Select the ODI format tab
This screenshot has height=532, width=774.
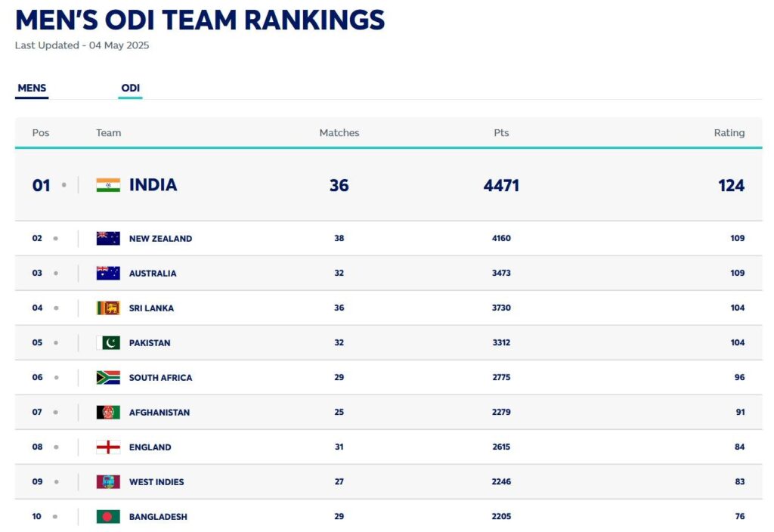pos(130,88)
